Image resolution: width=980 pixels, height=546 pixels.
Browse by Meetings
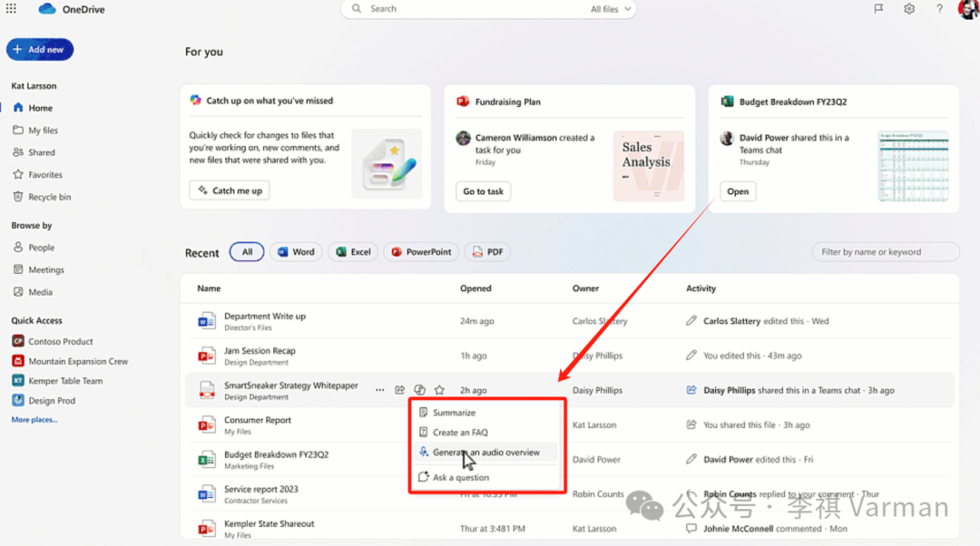(39, 270)
